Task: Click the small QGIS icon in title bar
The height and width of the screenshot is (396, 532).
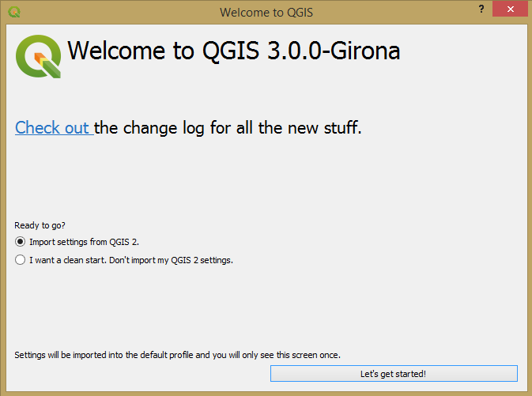Action: pos(14,12)
